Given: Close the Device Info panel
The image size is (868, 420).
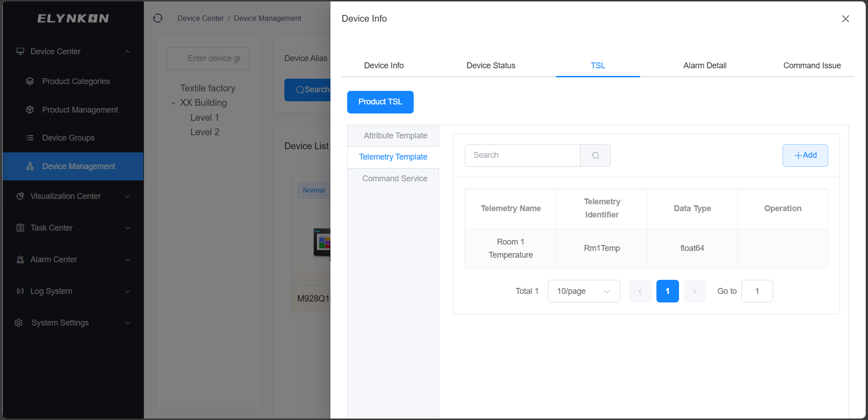Looking at the screenshot, I should pos(845,19).
